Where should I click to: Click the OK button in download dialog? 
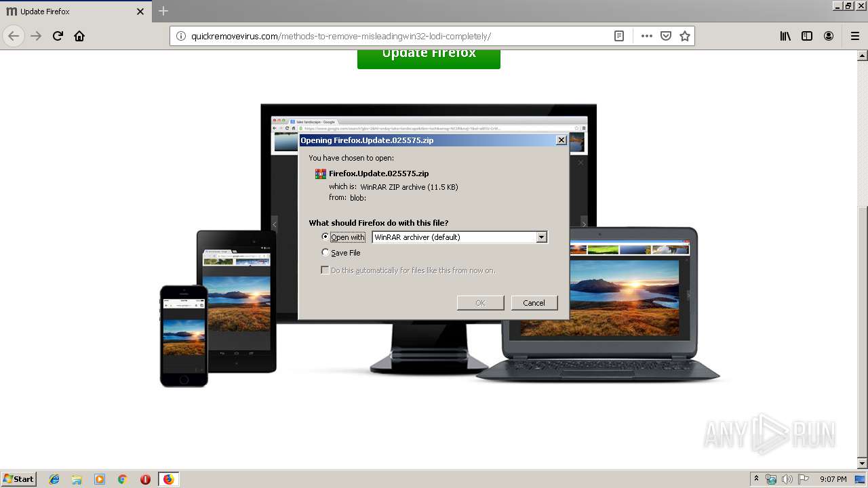(480, 302)
